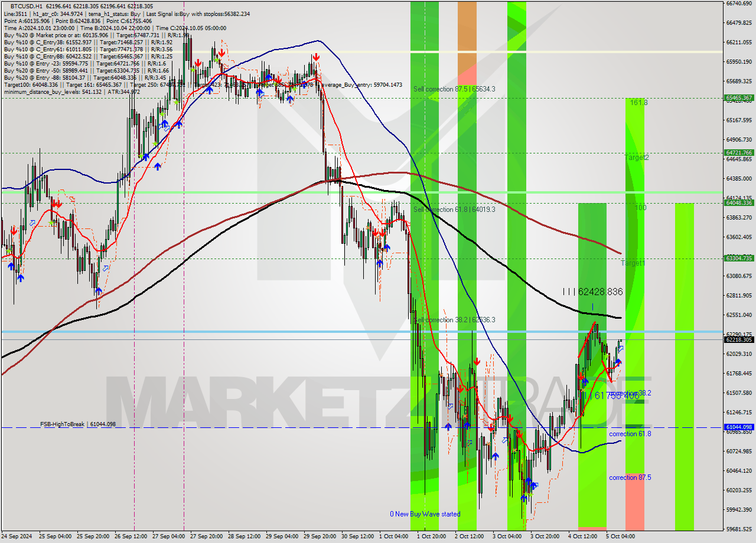The width and height of the screenshot is (756, 543).
Task: Click the '5 Oct 04:00' time label
Action: pos(621,537)
